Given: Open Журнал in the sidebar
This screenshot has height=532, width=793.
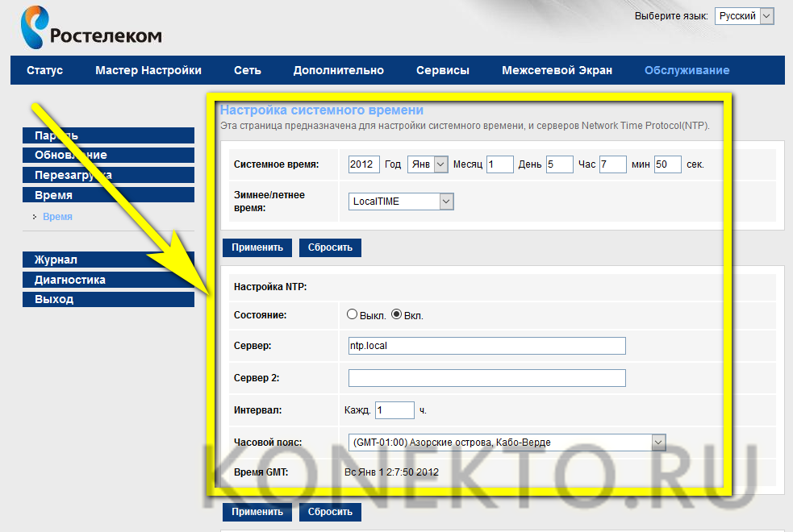Looking at the screenshot, I should 108,260.
